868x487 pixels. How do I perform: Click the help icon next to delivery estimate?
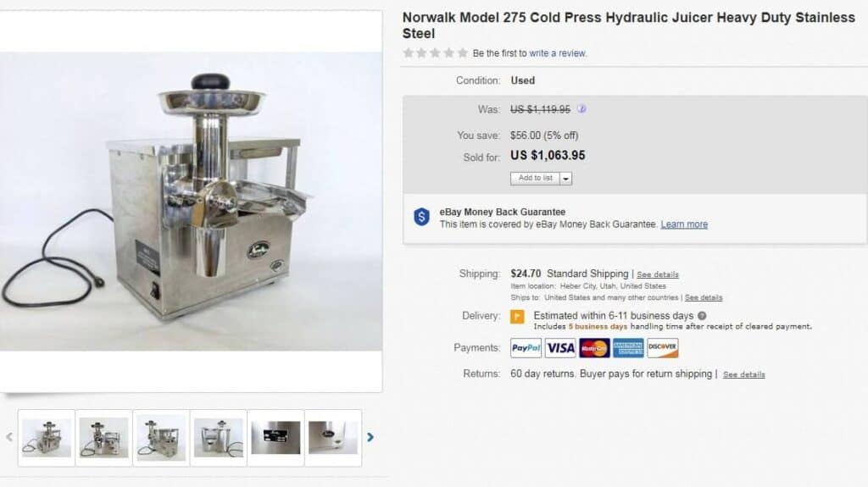[x=702, y=316]
